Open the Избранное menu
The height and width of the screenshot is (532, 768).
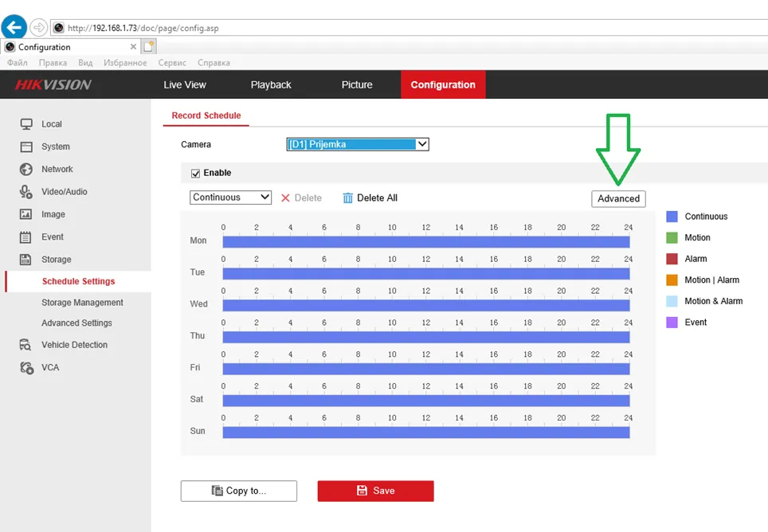(x=125, y=63)
